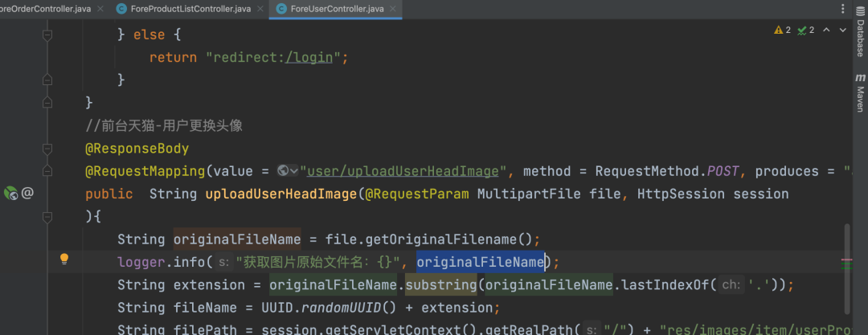Click the green typo checkmark count
This screenshot has width=868, height=335.
[x=805, y=30]
